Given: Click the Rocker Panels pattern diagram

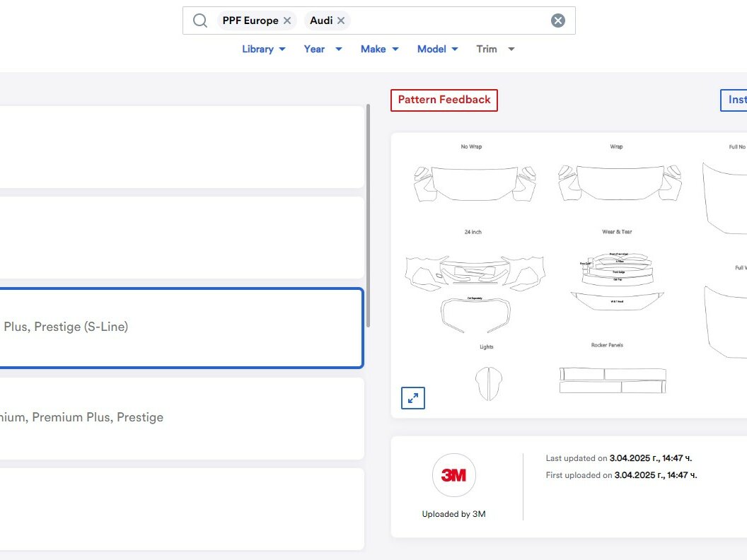Looking at the screenshot, I should [x=613, y=380].
